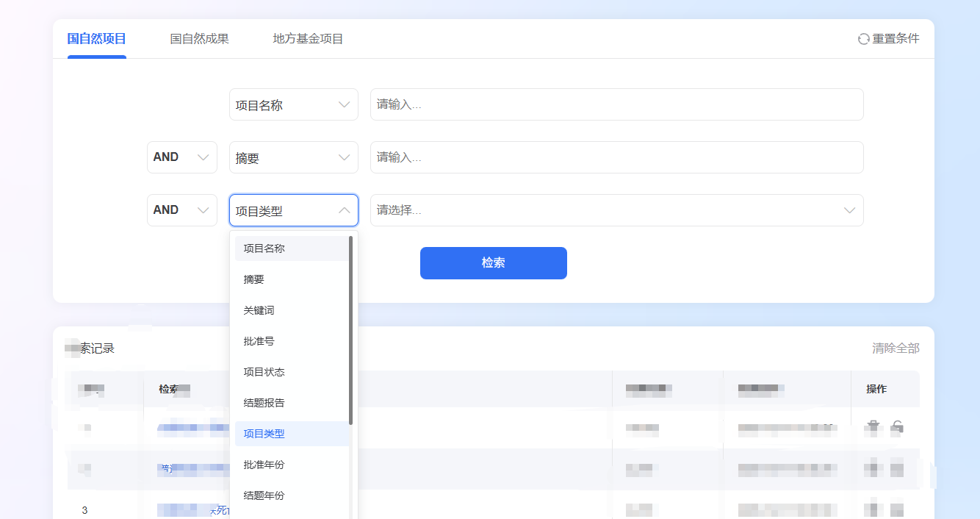Choose 结题年份 from the dropdown list
980x519 pixels.
click(292, 495)
